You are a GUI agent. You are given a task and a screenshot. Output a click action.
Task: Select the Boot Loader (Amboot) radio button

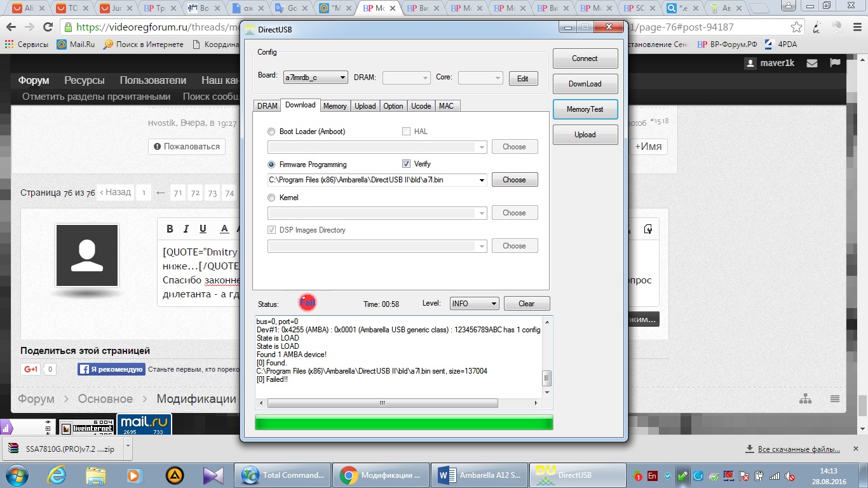pos(272,132)
